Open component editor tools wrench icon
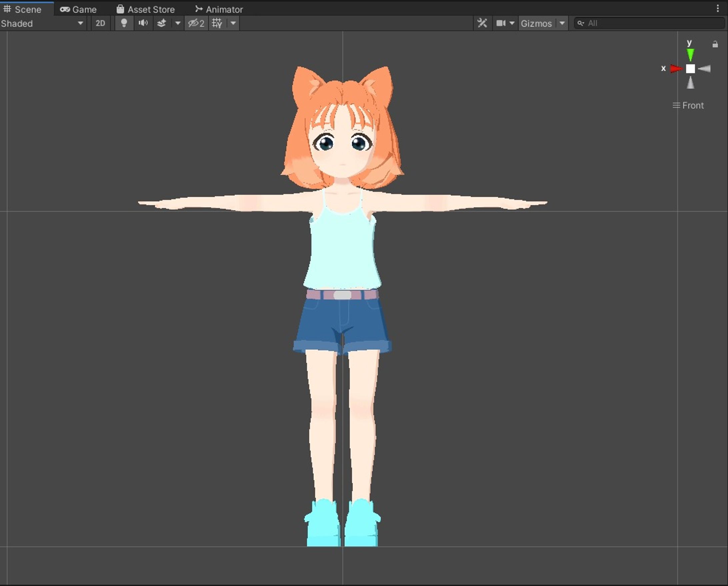 click(x=482, y=23)
